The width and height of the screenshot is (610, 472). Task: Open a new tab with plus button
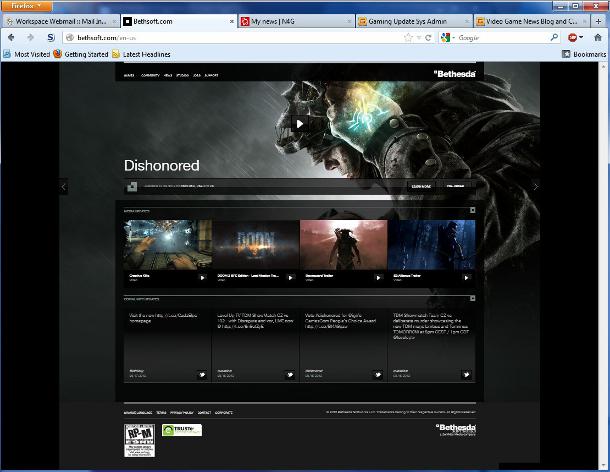click(x=599, y=21)
